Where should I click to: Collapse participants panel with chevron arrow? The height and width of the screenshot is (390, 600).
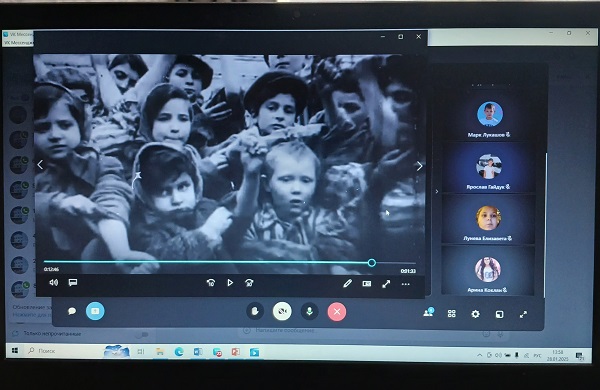(437, 191)
